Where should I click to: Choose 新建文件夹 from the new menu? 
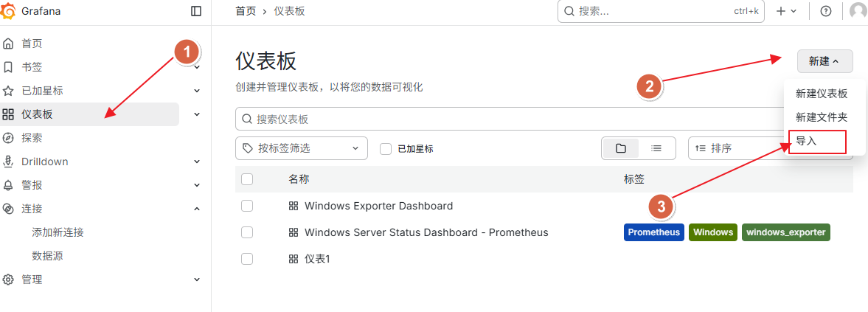822,117
